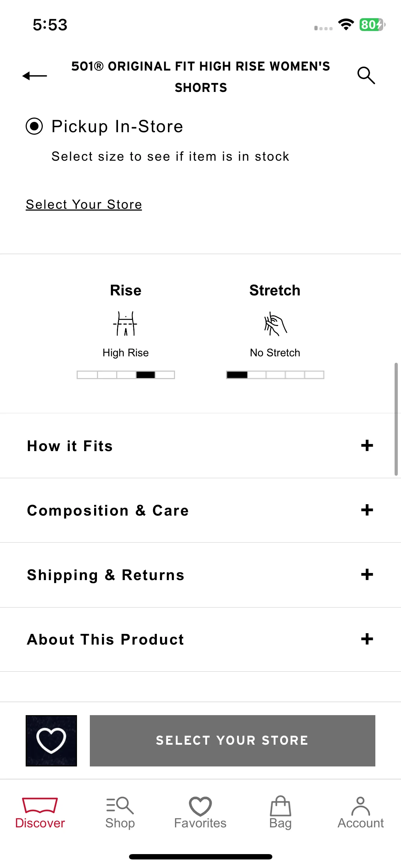The height and width of the screenshot is (868, 401).
Task: Open search with the magnifier icon
Action: (x=366, y=75)
